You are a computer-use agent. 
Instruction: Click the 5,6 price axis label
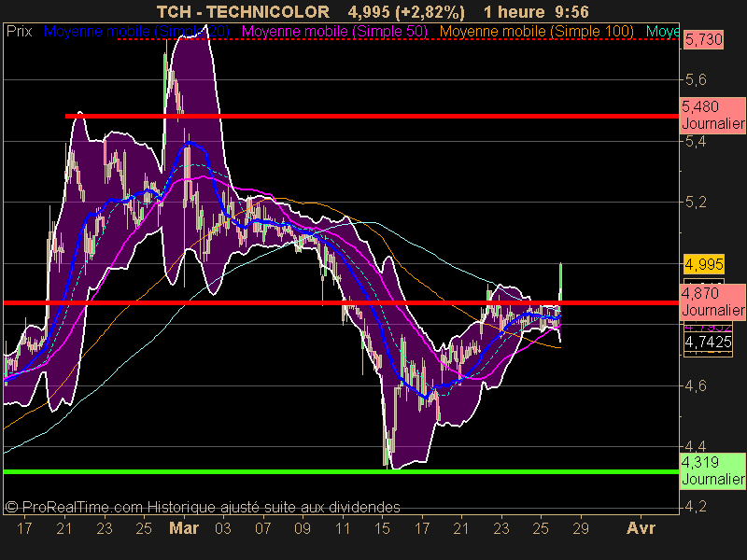[x=696, y=79]
